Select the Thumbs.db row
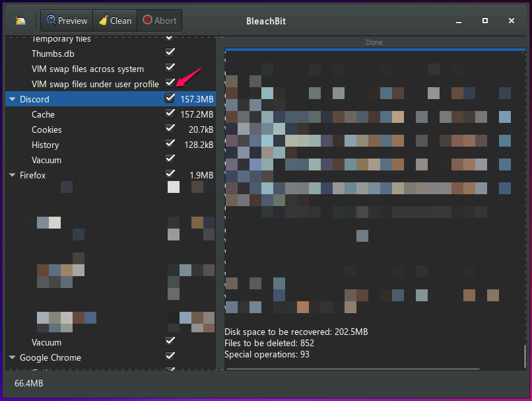 tap(53, 54)
